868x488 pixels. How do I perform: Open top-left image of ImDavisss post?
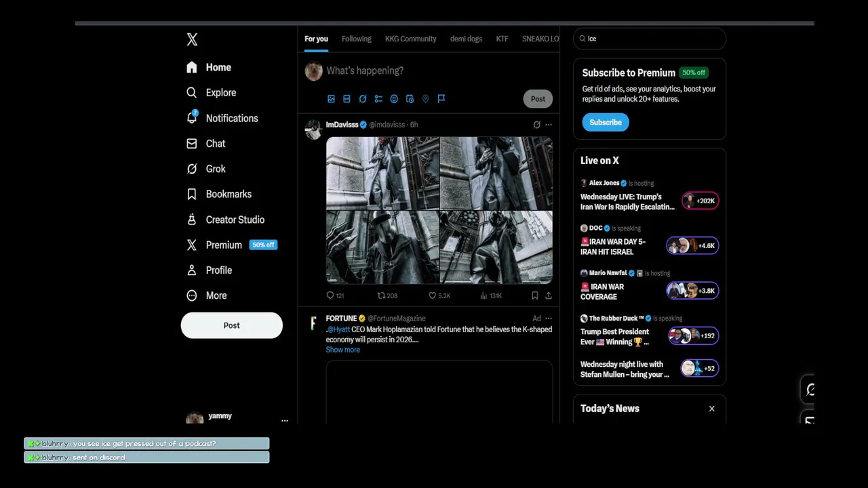point(382,174)
